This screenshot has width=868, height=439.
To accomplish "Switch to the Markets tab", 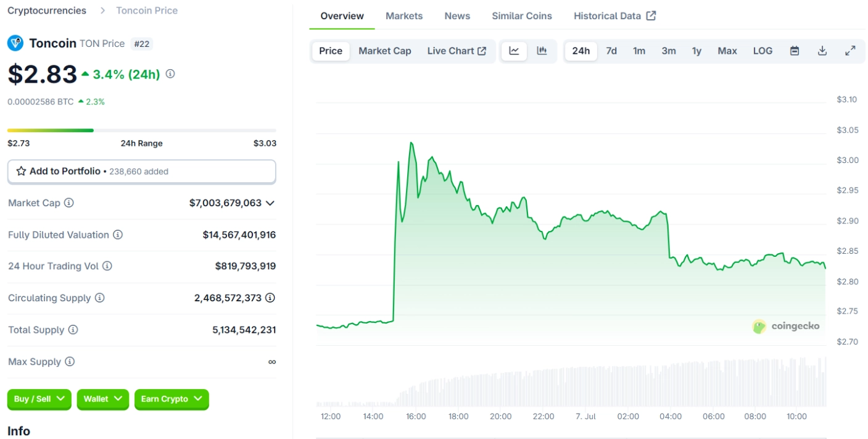I will [404, 16].
